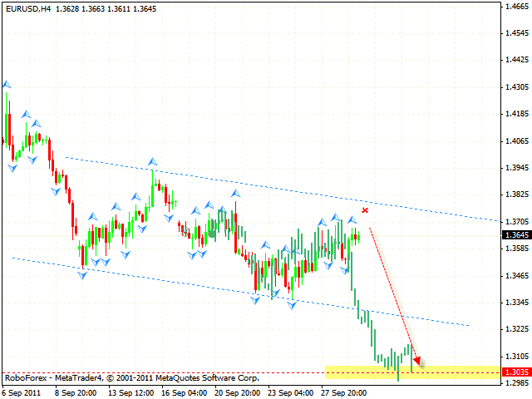Click the 27 Sep 20:00 time label
Viewport: 532px width, 399px height.
[347, 392]
